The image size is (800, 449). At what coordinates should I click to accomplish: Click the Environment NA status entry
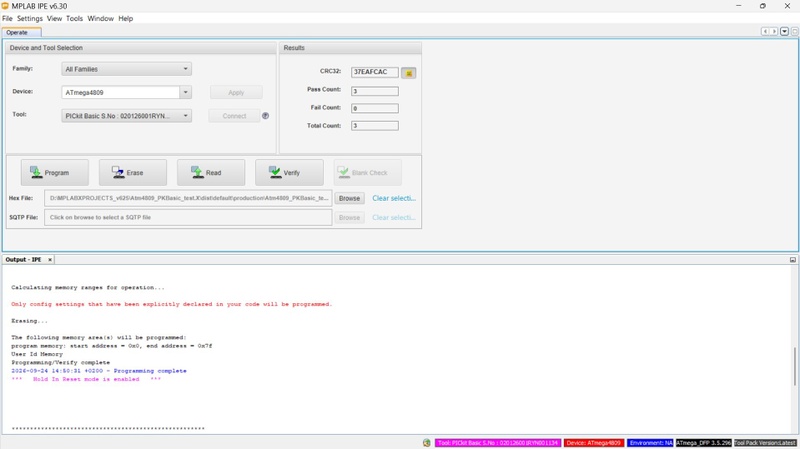click(x=651, y=443)
